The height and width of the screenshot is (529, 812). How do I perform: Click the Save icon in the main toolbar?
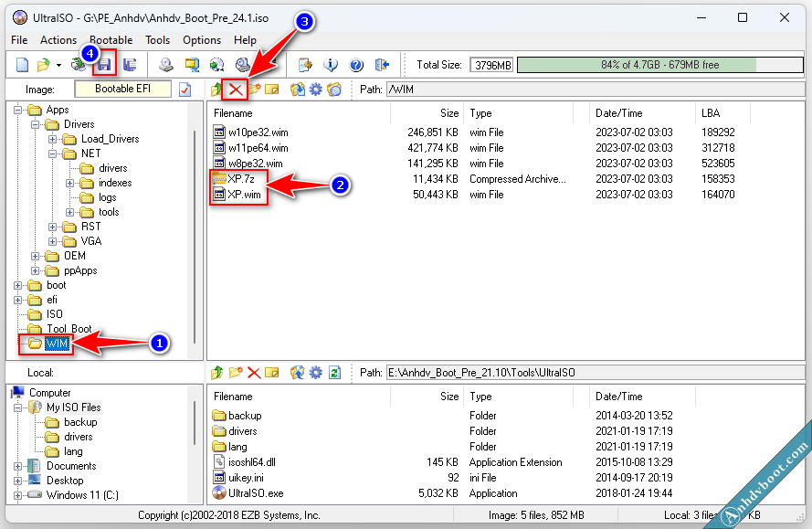pos(104,65)
